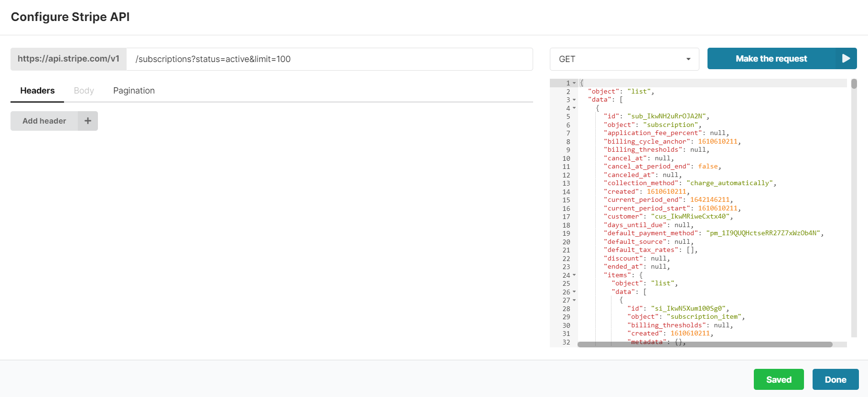Collapse the top-level "data" array at line 3

coord(574,100)
